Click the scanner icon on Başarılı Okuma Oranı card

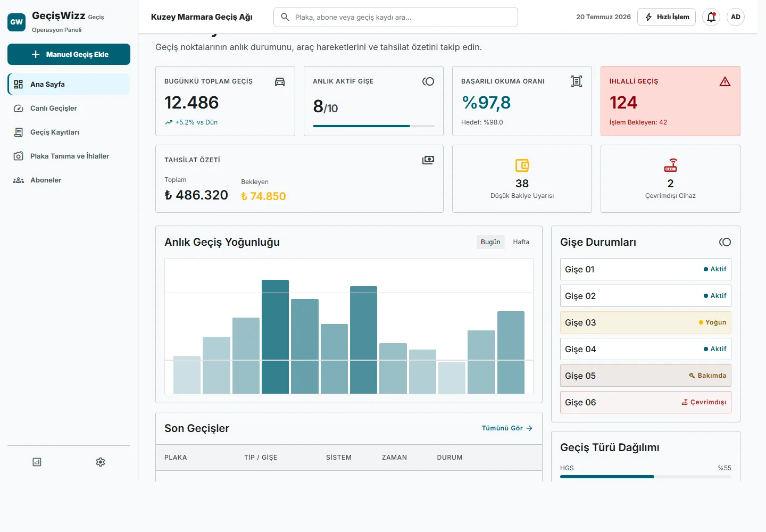[x=577, y=81]
